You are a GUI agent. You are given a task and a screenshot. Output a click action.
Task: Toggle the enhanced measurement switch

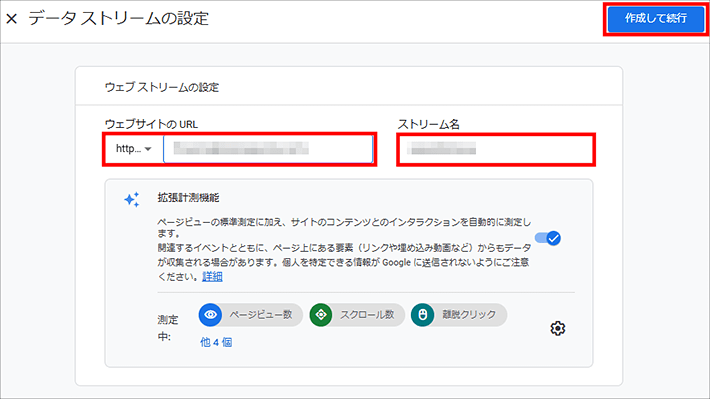tap(548, 238)
